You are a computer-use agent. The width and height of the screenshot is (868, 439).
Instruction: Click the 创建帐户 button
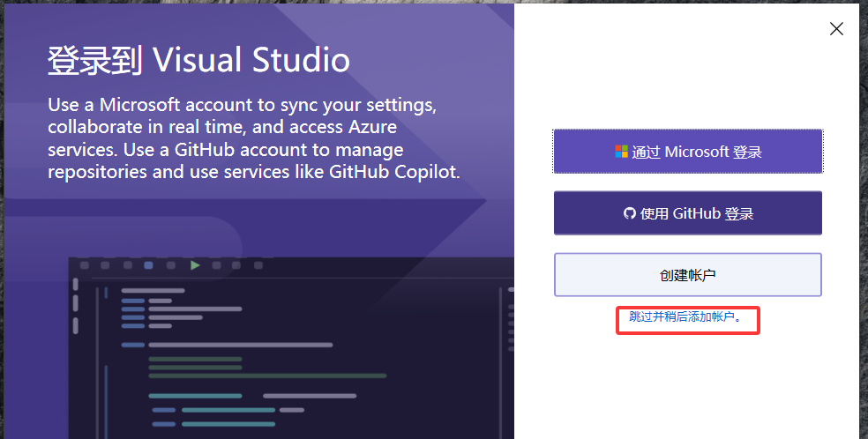[x=687, y=275]
